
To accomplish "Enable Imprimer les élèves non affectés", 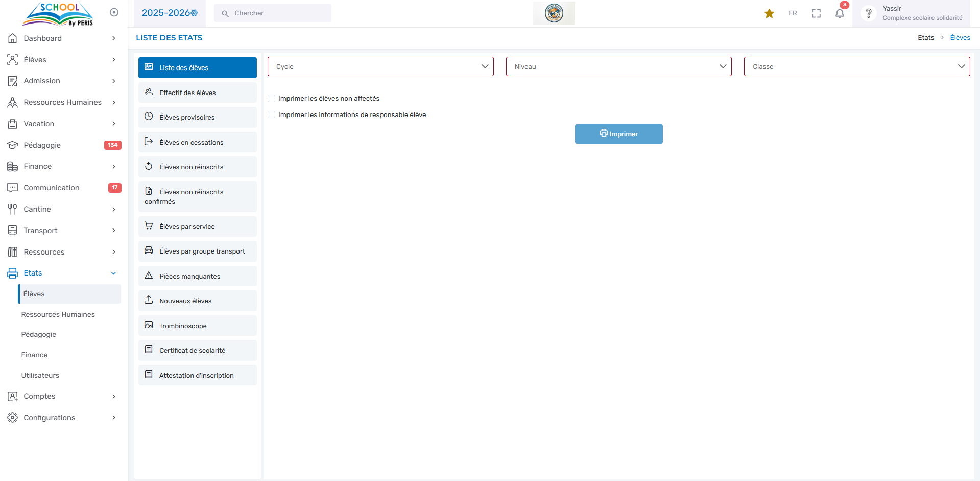I will click(272, 99).
